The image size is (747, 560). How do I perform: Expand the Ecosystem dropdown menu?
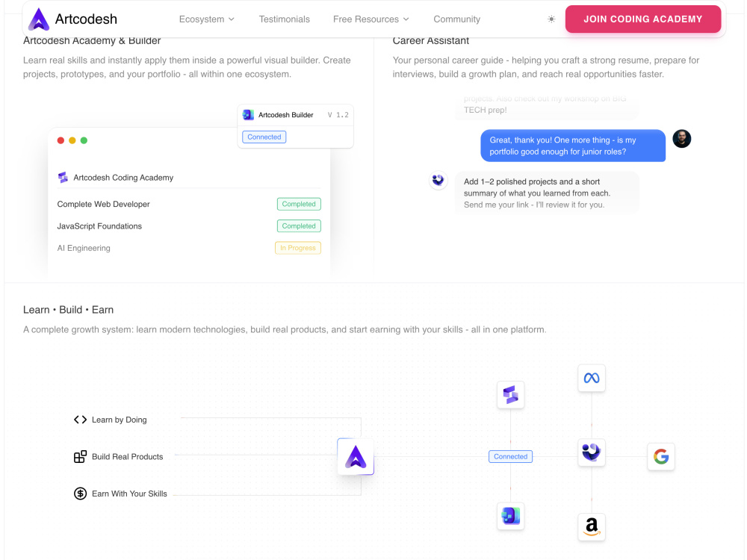(207, 19)
